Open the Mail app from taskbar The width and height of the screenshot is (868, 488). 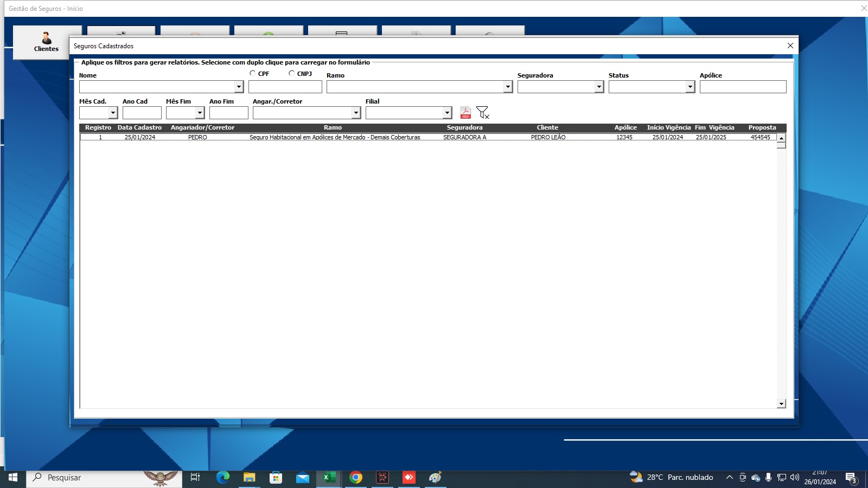click(302, 477)
